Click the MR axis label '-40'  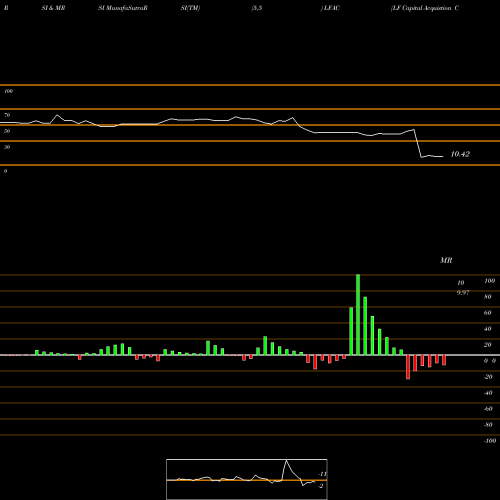pos(488,393)
